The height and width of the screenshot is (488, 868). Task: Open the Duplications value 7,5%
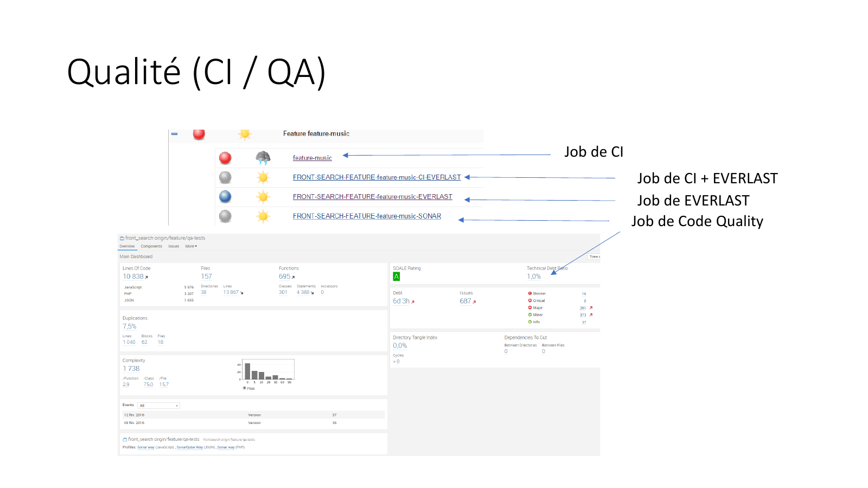coord(130,326)
